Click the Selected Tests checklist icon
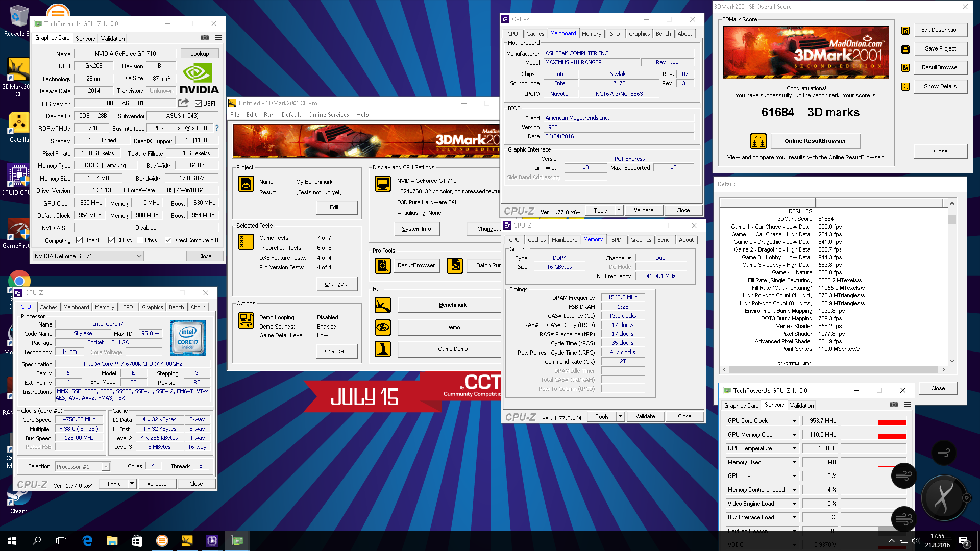980x551 pixels. (246, 242)
